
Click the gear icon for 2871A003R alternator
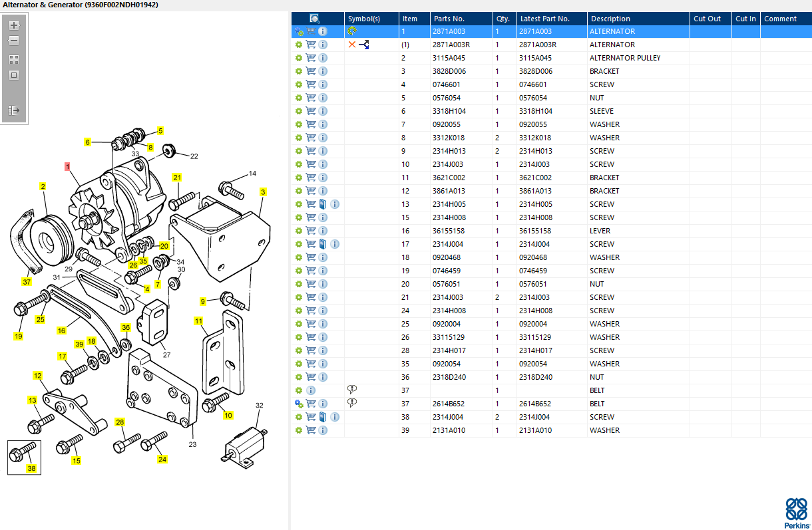[x=299, y=45]
